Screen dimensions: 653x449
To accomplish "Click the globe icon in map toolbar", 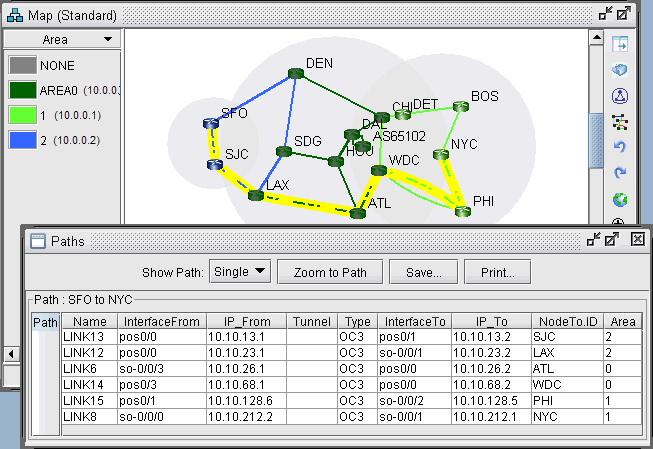I will [x=619, y=199].
